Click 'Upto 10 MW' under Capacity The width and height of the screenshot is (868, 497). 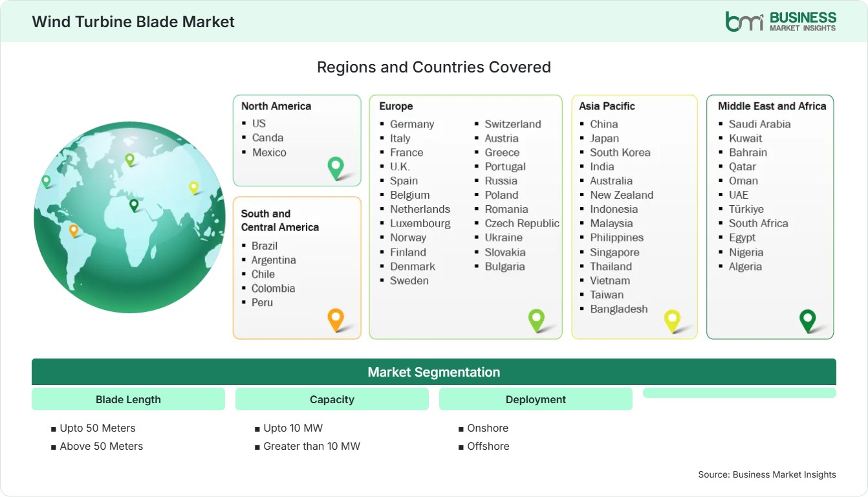point(293,428)
